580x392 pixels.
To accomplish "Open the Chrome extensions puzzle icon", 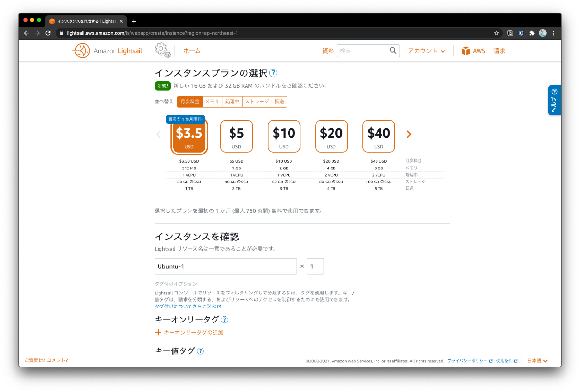I will pyautogui.click(x=532, y=33).
